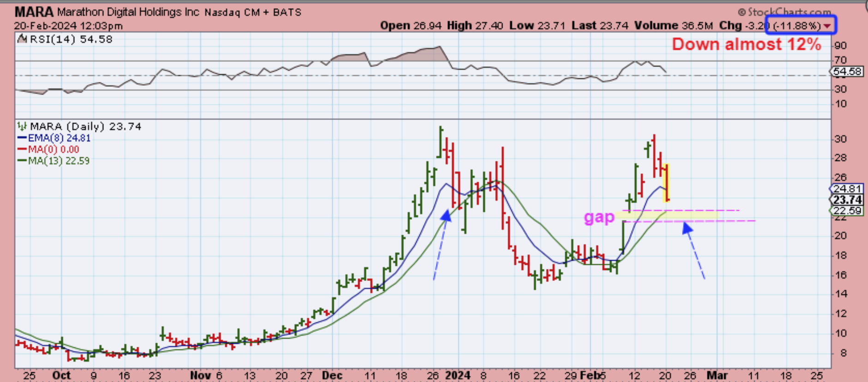Click the 20-Feb-2024 12:03pm timestamp
Image resolution: width=868 pixels, height=382 pixels.
tap(68, 26)
